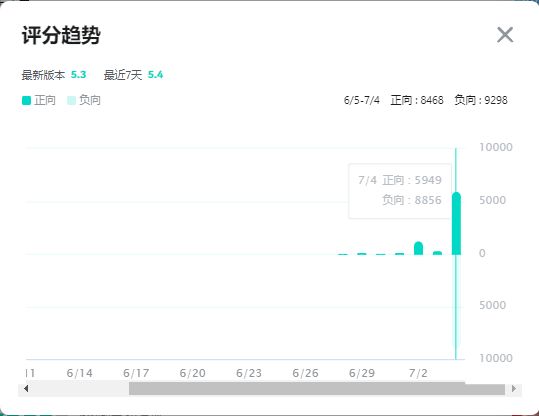Toggle the 正向 legend series
This screenshot has width=539, height=416.
38,100
